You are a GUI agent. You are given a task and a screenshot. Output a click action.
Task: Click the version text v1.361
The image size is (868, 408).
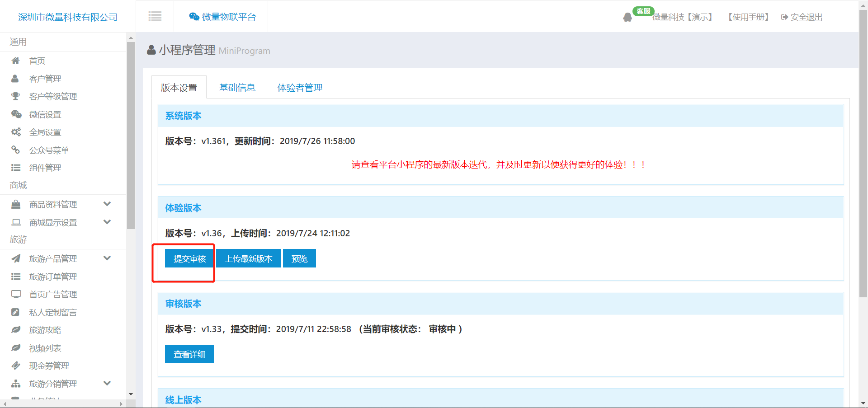(213, 141)
